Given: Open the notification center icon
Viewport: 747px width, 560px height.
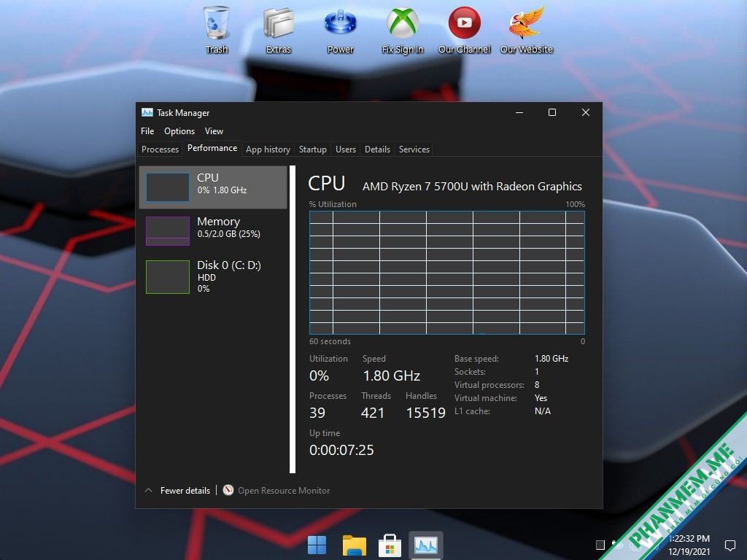Looking at the screenshot, I should [729, 545].
